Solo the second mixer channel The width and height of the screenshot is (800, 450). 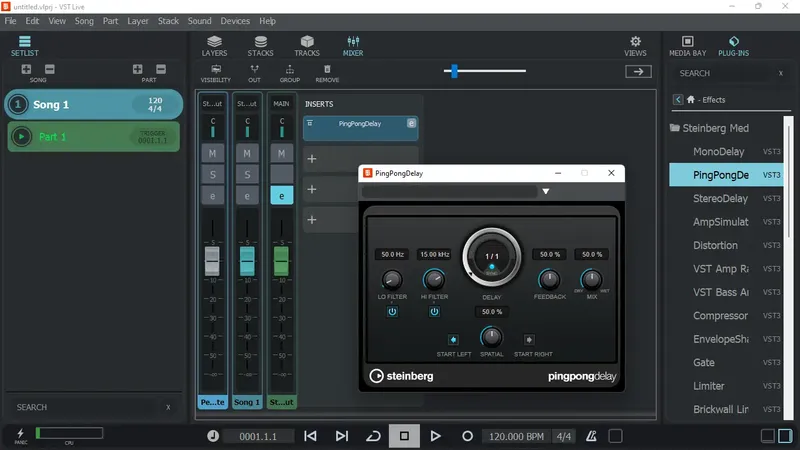click(x=247, y=174)
